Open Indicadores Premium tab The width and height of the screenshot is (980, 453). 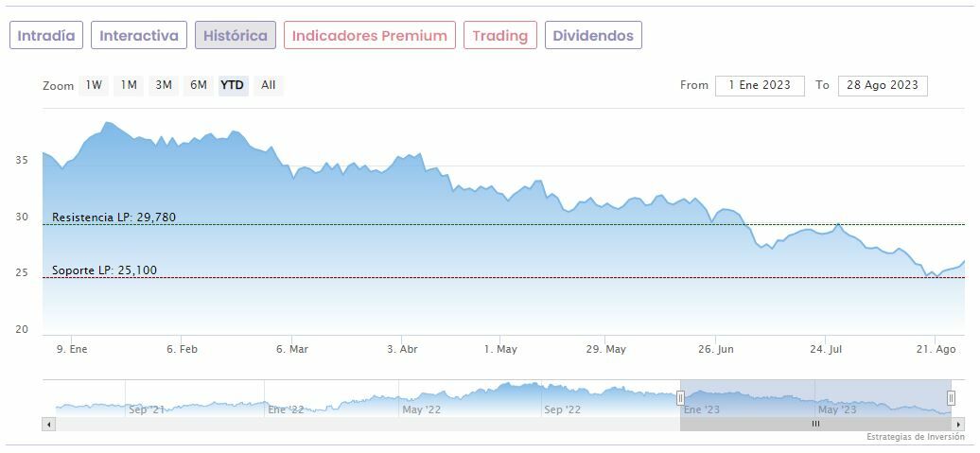click(x=369, y=36)
